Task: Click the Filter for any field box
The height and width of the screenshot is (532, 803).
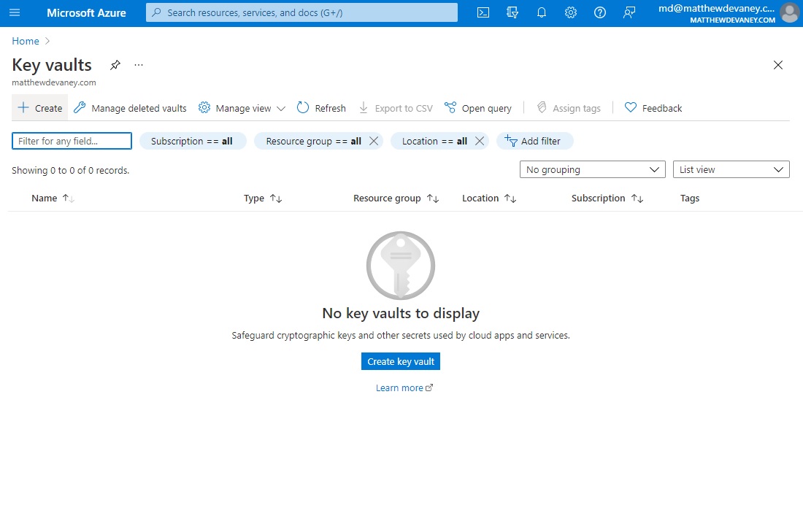Action: [71, 141]
